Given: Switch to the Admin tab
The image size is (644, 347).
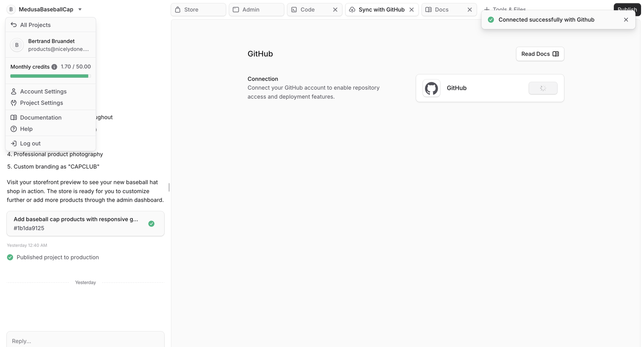Looking at the screenshot, I should click(x=256, y=9).
